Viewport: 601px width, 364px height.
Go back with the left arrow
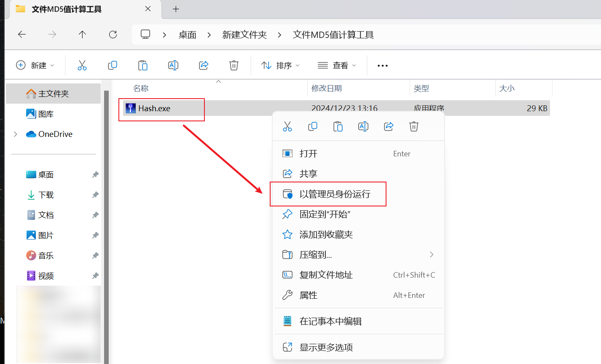pos(22,35)
